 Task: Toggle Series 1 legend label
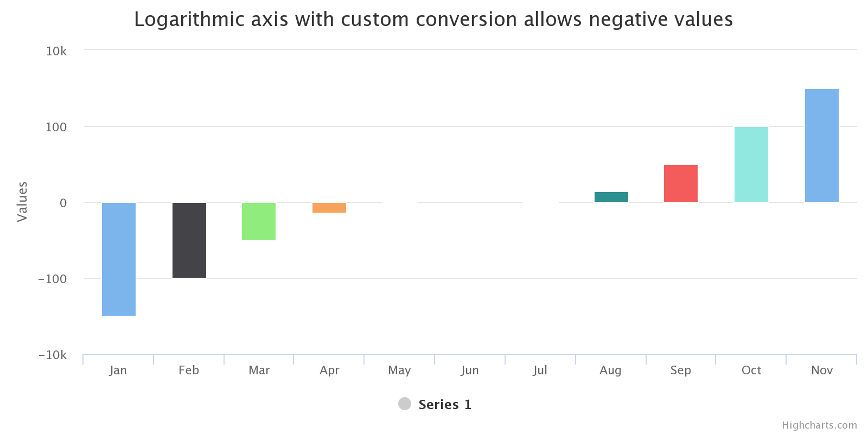445,405
